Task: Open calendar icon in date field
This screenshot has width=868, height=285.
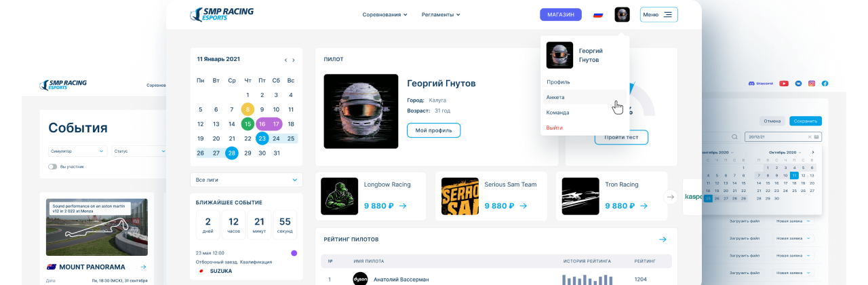Action: [816, 136]
